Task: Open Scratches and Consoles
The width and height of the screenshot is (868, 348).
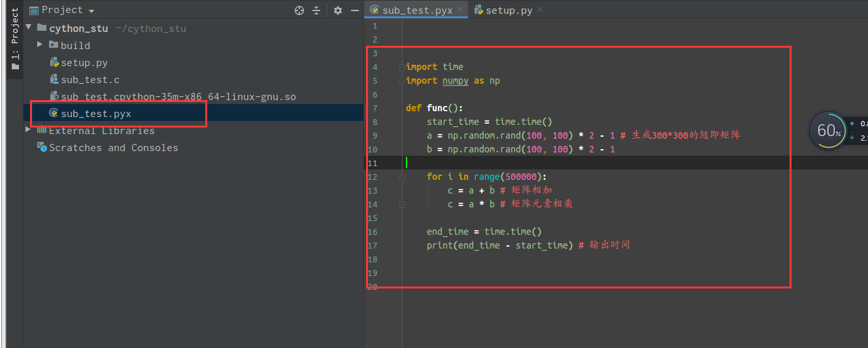Action: pos(114,148)
